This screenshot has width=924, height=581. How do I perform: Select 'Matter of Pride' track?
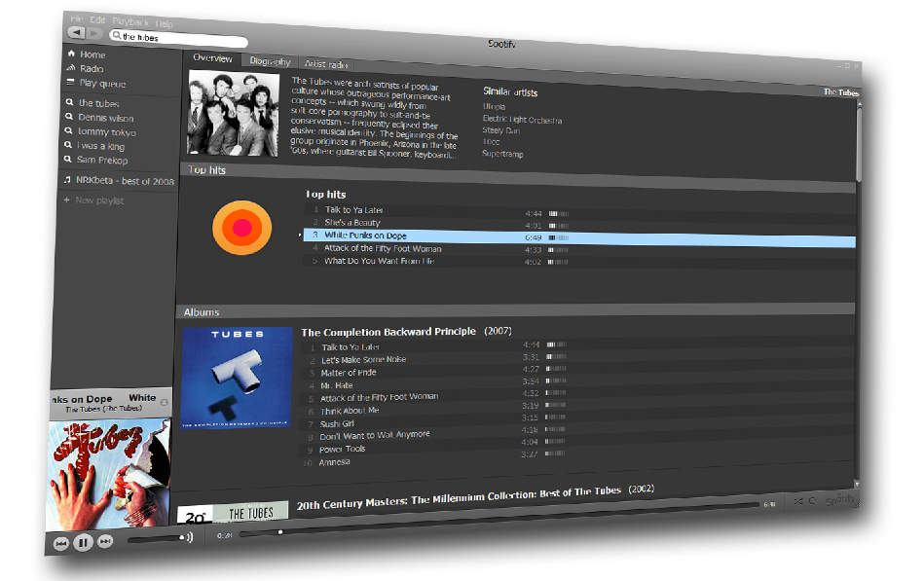tap(349, 373)
